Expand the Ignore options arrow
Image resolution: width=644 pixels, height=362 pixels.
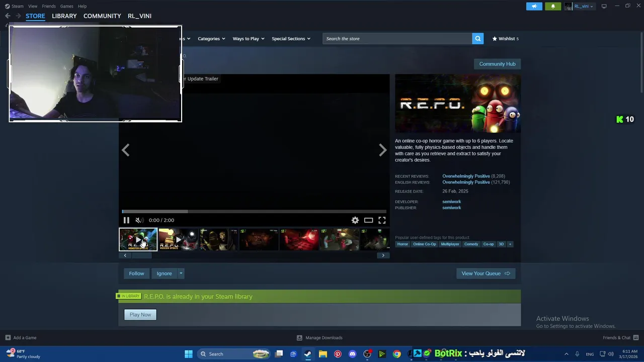[181, 274]
